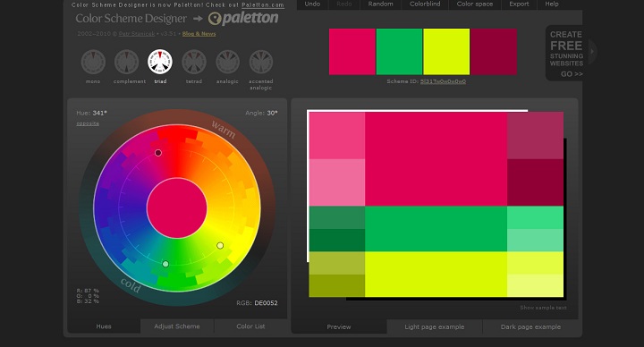The height and width of the screenshot is (347, 644).
Task: Click the mint green preview block
Action: (x=535, y=241)
